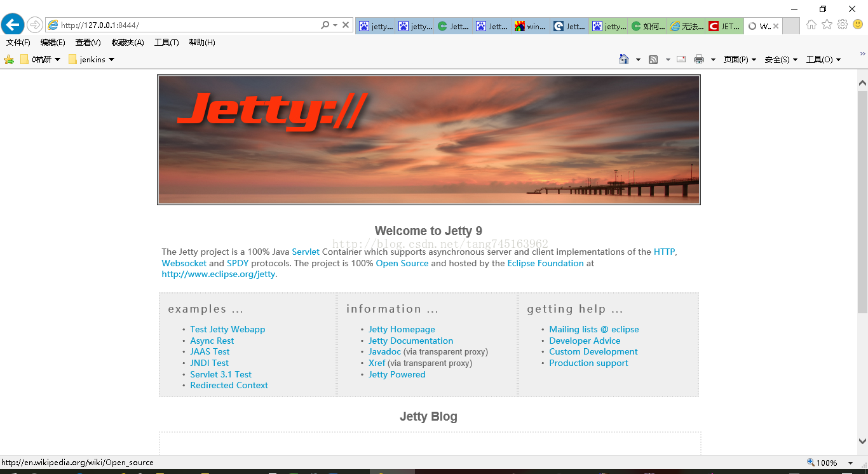Screen dimensions: 868x474
Task: Open the Servlet 3.1 Test link
Action: pyautogui.click(x=220, y=374)
